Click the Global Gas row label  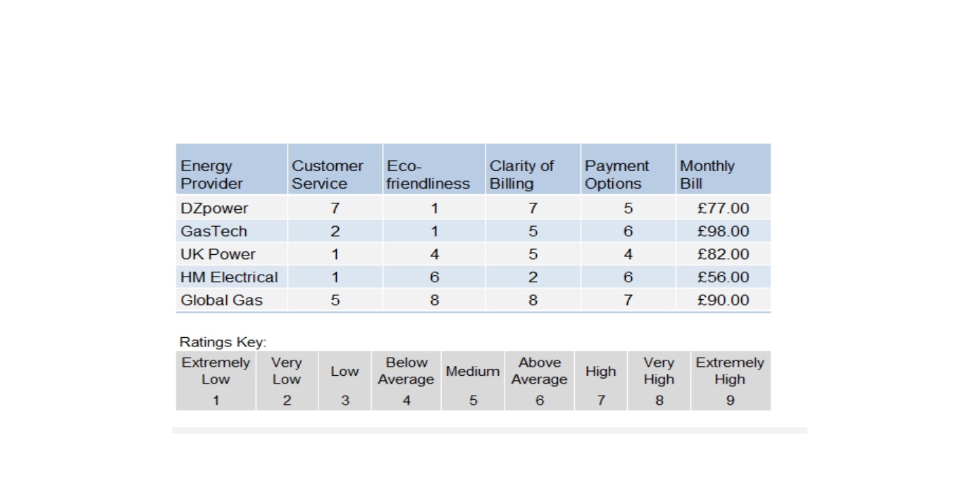click(231, 300)
